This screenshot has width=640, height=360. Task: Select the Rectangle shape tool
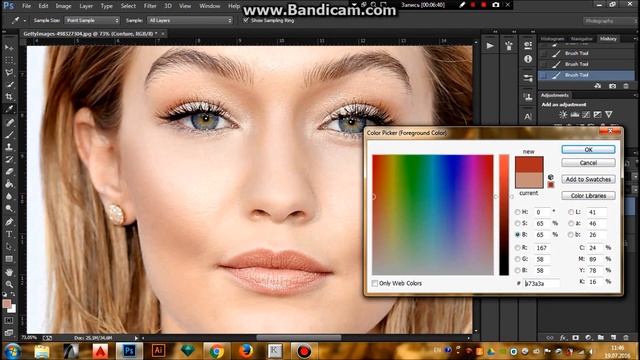click(x=9, y=259)
